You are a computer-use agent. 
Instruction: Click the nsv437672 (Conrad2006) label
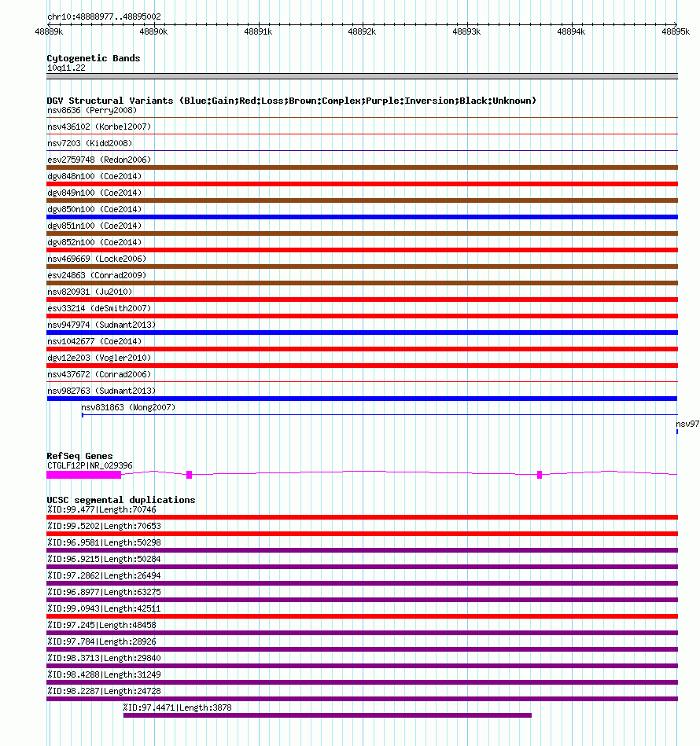[99, 374]
